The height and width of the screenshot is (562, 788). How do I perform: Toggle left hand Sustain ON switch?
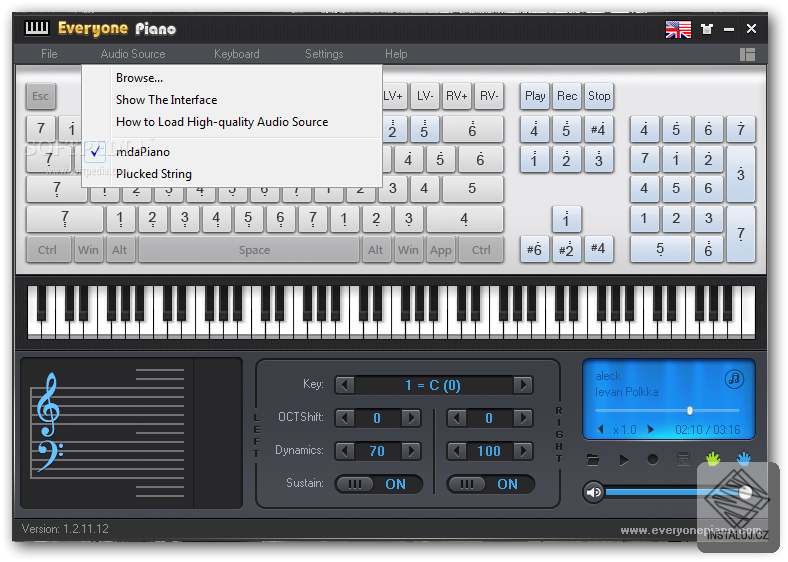click(378, 484)
